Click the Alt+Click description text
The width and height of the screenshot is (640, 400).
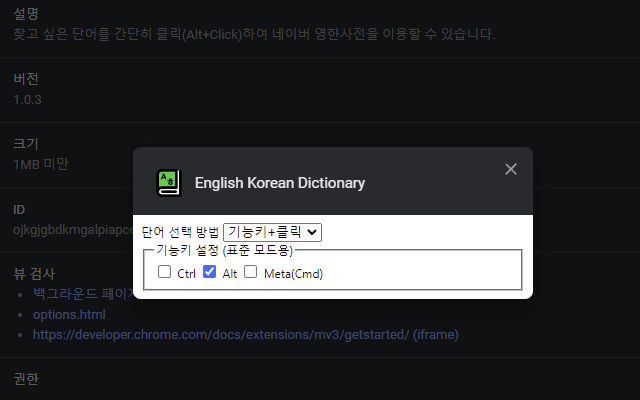coord(254,34)
